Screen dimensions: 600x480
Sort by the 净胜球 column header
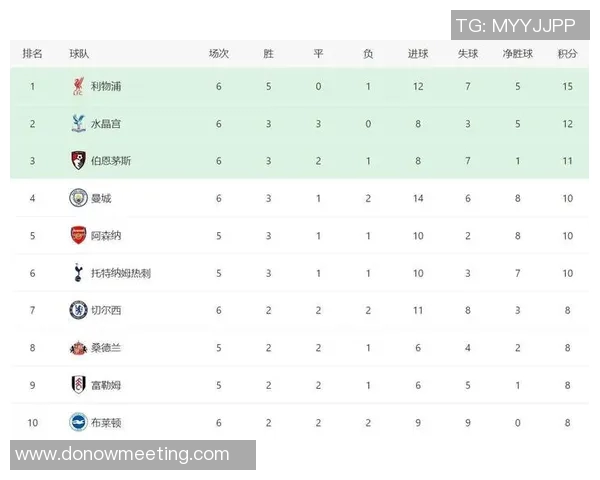pos(517,53)
